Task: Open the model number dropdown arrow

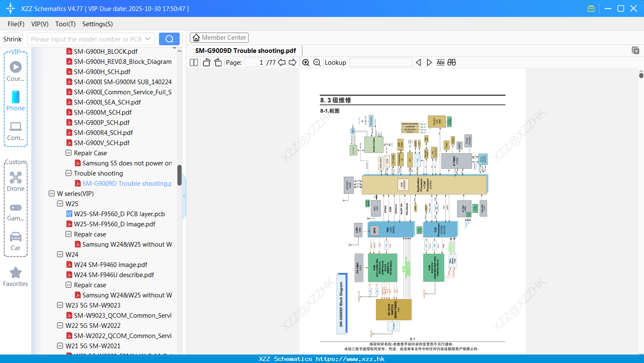Action: pyautogui.click(x=148, y=39)
